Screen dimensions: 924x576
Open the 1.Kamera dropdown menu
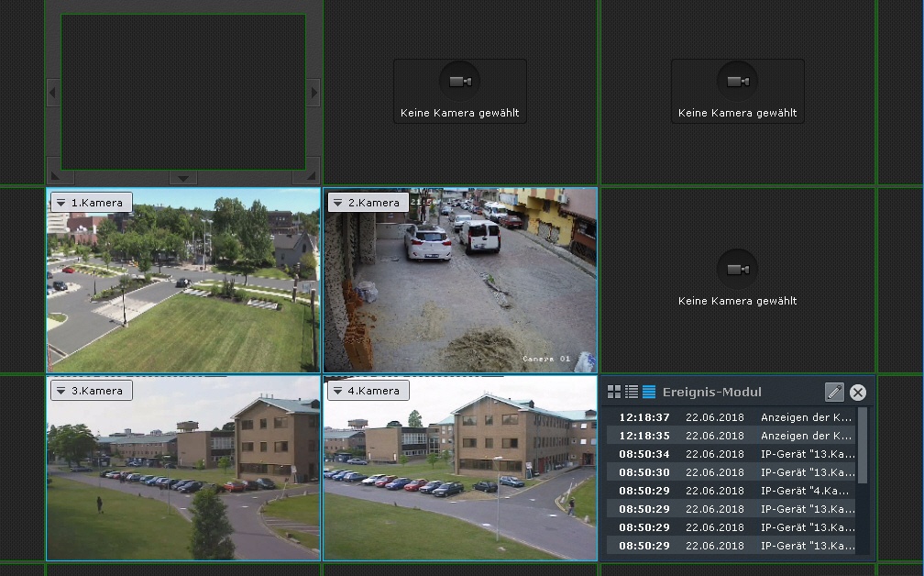pos(61,203)
